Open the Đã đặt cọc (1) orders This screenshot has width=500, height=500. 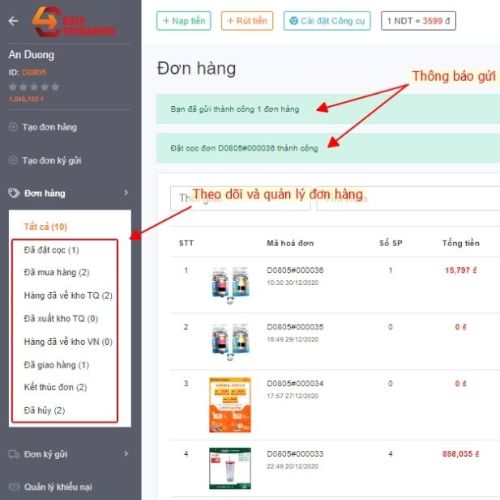51,250
